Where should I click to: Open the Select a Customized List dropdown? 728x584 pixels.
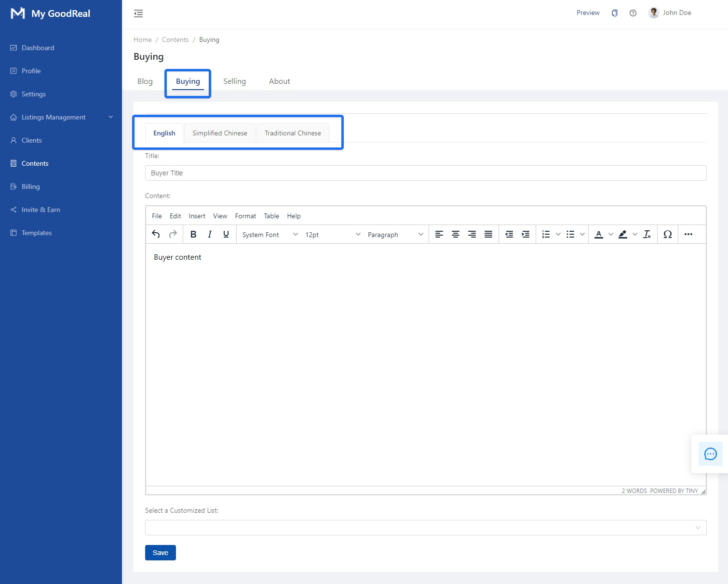(x=425, y=528)
